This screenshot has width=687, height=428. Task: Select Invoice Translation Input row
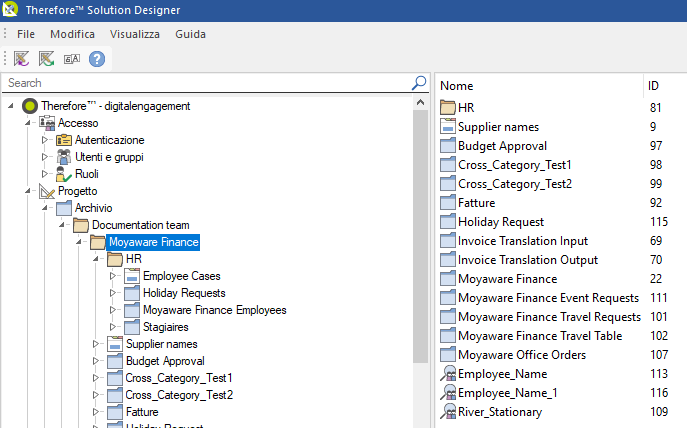[x=523, y=241]
